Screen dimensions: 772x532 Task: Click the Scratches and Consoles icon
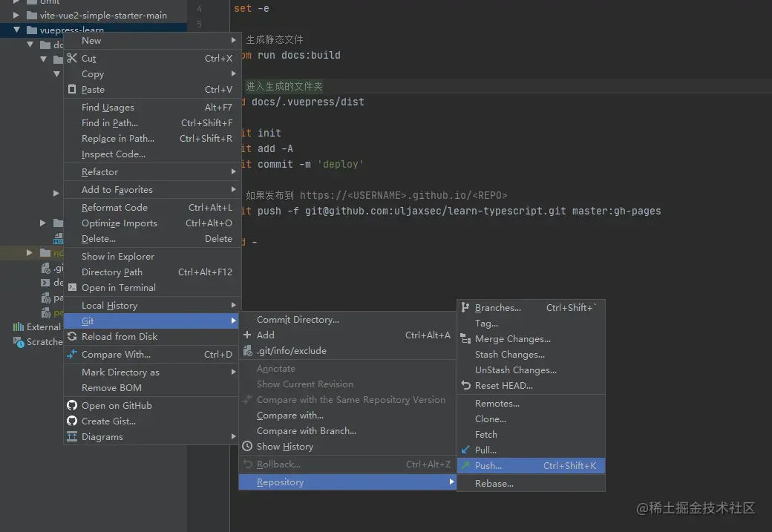[x=19, y=342]
